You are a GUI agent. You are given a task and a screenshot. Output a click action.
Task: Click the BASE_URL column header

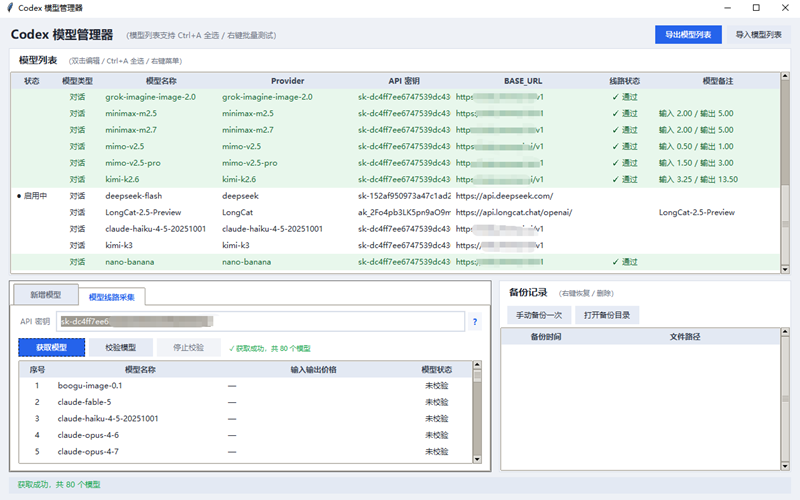pos(523,81)
